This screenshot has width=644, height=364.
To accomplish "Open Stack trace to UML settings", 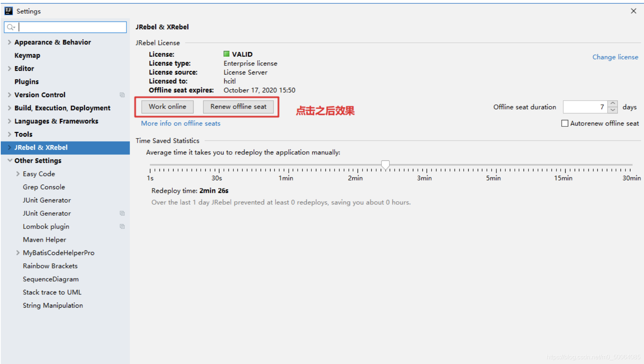I will pyautogui.click(x=52, y=292).
